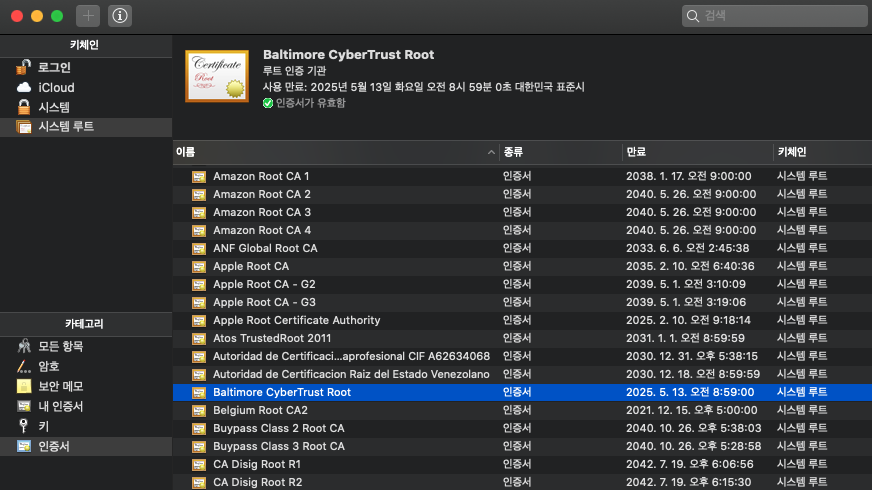Select the Amazon Root CA 1 row
Viewport: 872px width, 490px height.
pos(522,176)
